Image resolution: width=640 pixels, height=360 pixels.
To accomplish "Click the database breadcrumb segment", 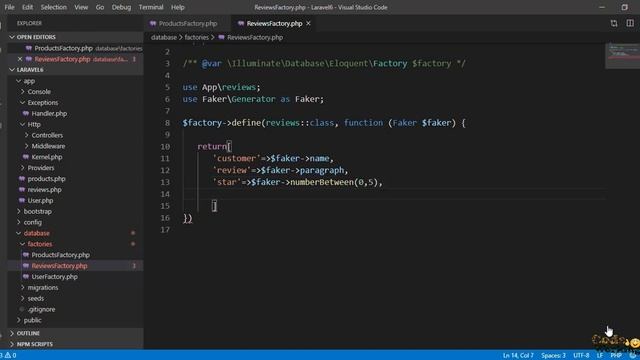I will pyautogui.click(x=164, y=38).
